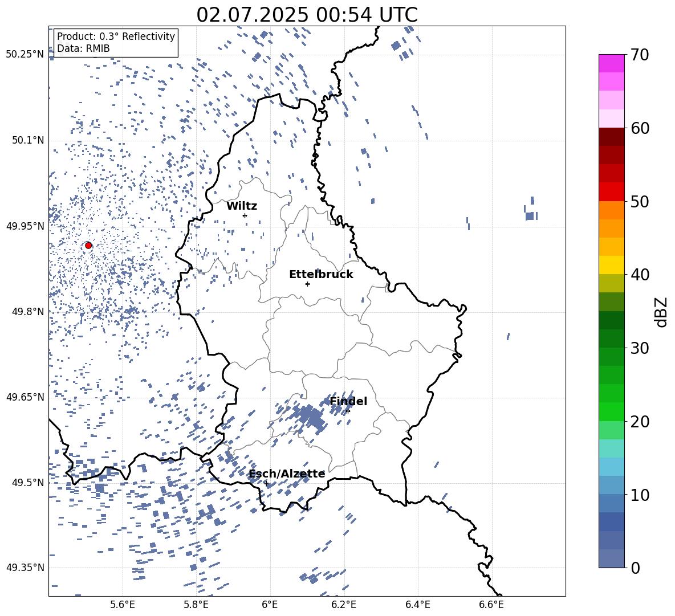
Task: Click the Wiltz city label
Action: [x=242, y=206]
